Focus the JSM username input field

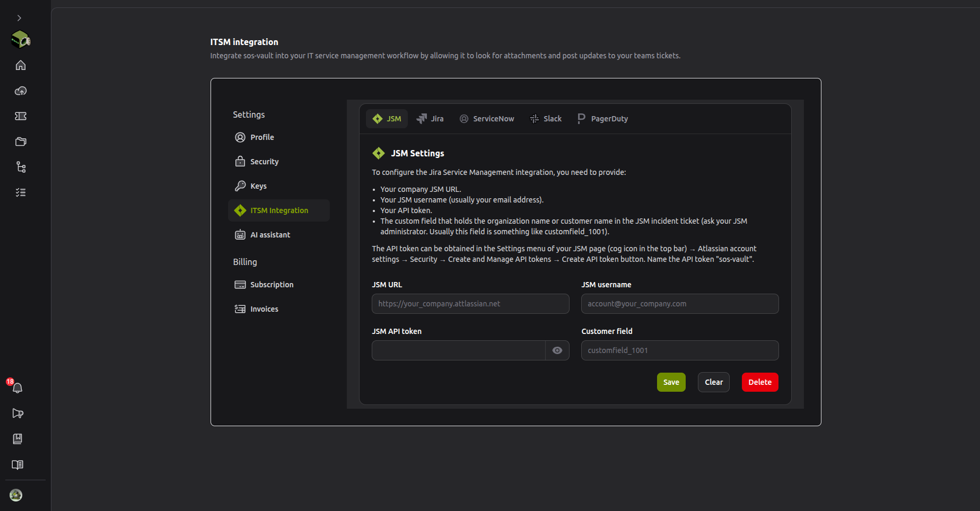[x=680, y=304]
